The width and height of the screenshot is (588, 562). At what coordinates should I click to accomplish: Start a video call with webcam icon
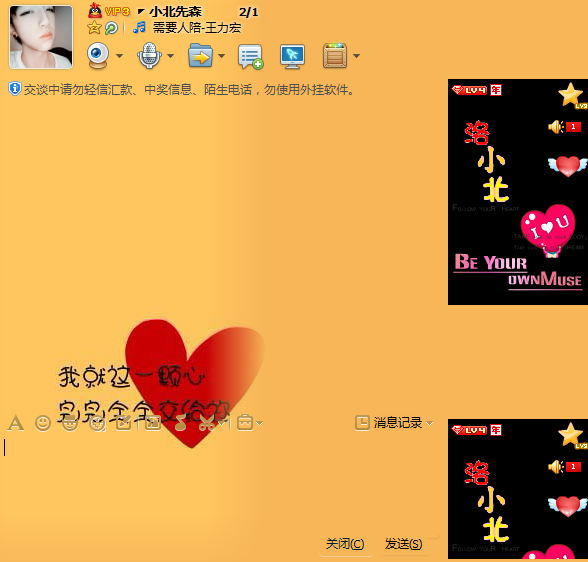[98, 55]
